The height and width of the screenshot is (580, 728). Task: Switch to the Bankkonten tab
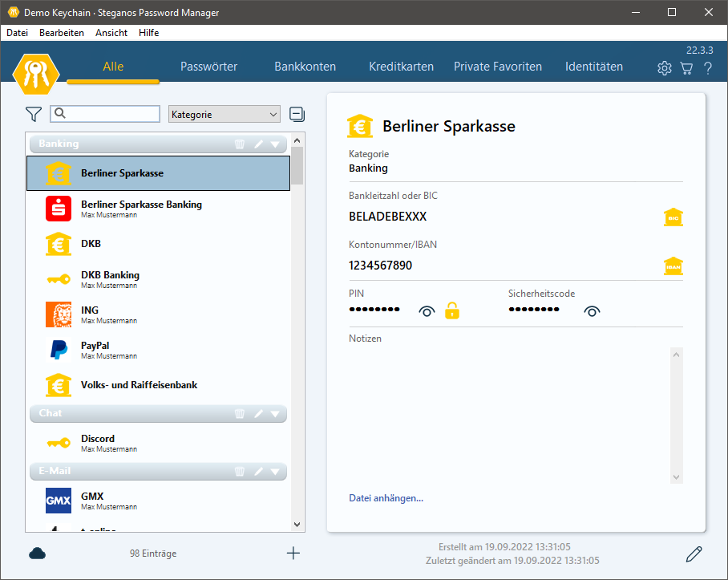[x=305, y=67]
